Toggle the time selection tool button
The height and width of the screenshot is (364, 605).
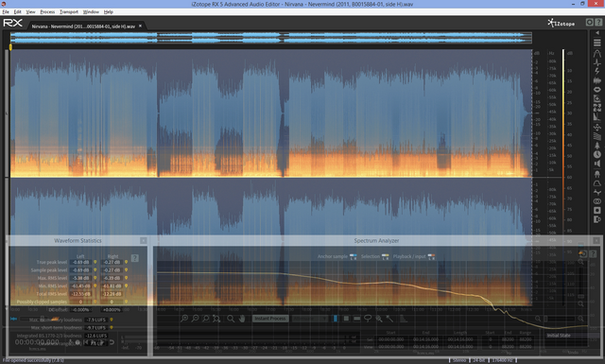(336, 319)
